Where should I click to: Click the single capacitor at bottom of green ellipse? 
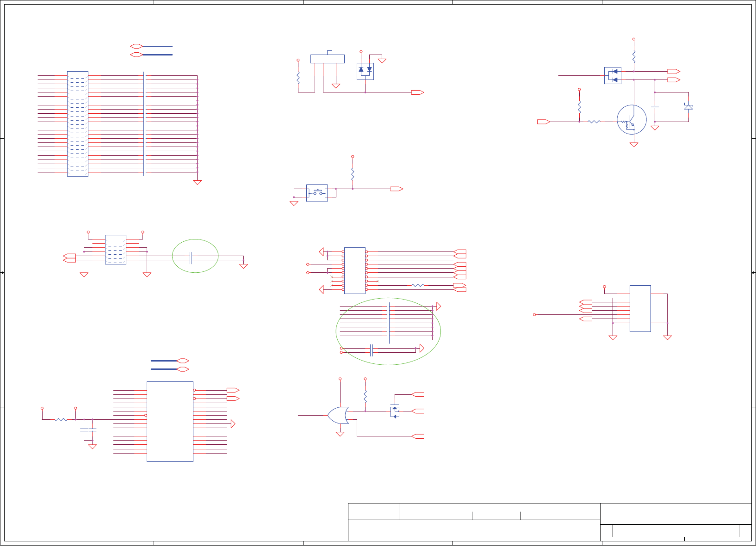tap(372, 350)
